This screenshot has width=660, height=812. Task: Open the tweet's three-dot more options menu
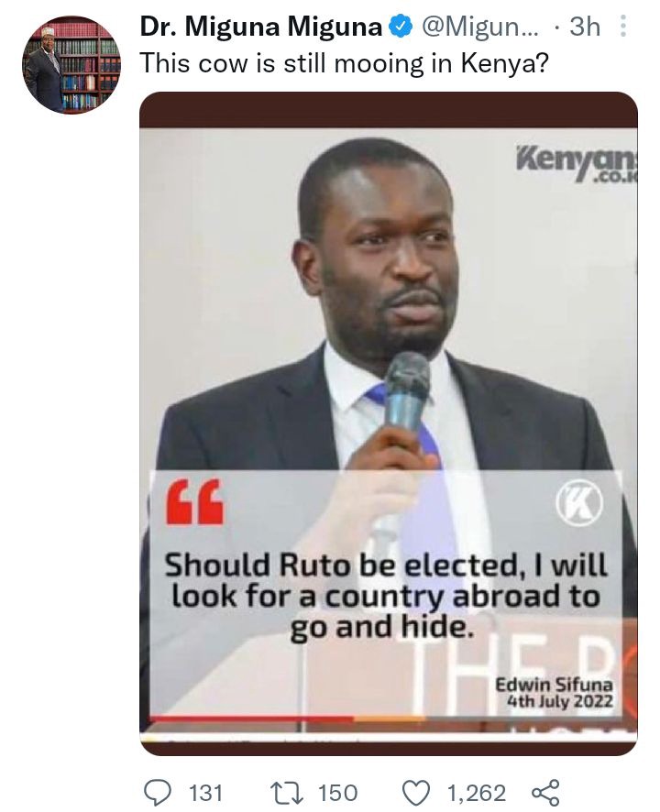pos(622,26)
